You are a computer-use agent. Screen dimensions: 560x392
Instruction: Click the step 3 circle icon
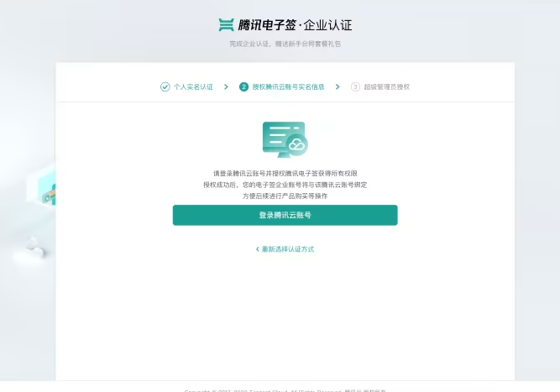pos(355,86)
